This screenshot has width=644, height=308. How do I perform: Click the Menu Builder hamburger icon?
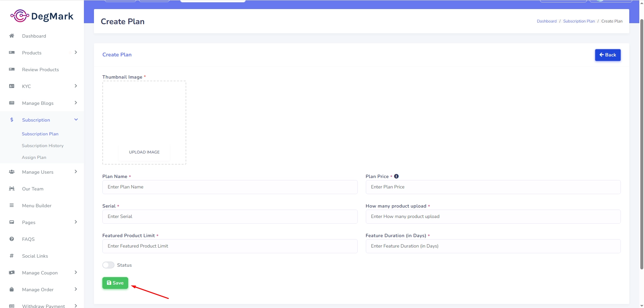click(x=12, y=205)
